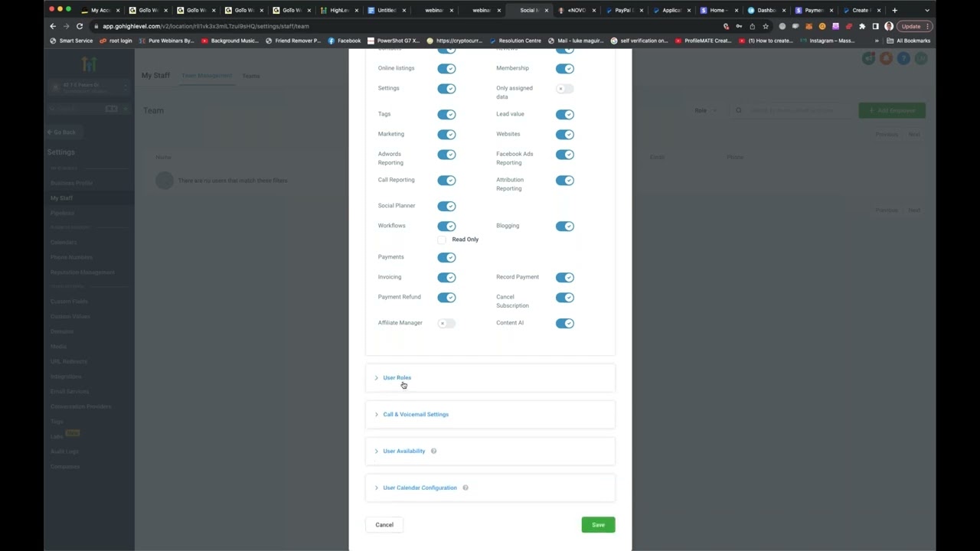Open User Calendar Configuration help icon
Screen dimensions: 980x551
click(x=465, y=488)
